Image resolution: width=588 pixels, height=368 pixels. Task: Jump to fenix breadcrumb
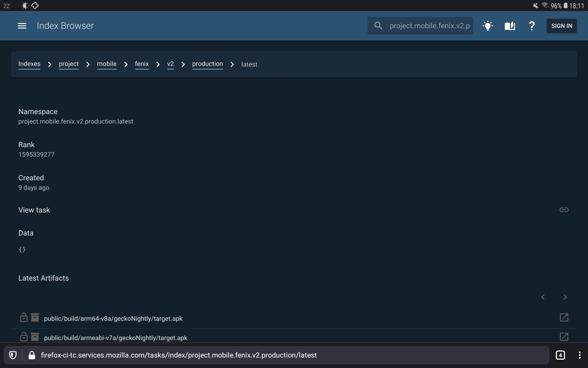coord(142,64)
